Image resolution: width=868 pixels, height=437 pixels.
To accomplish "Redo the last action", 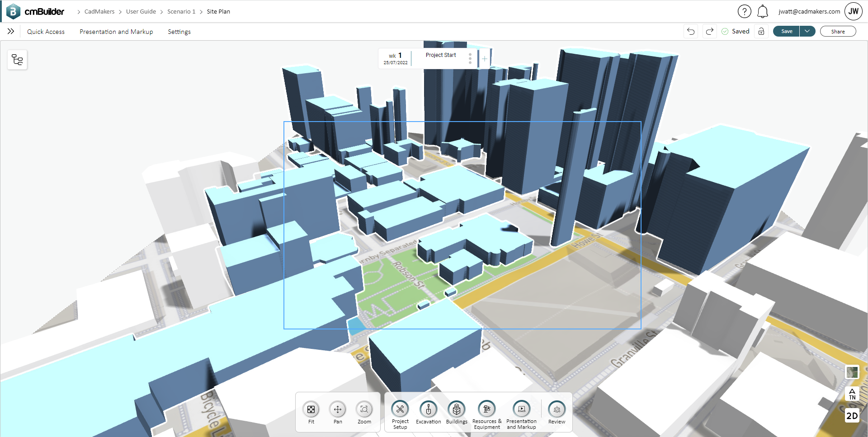I will [x=710, y=31].
